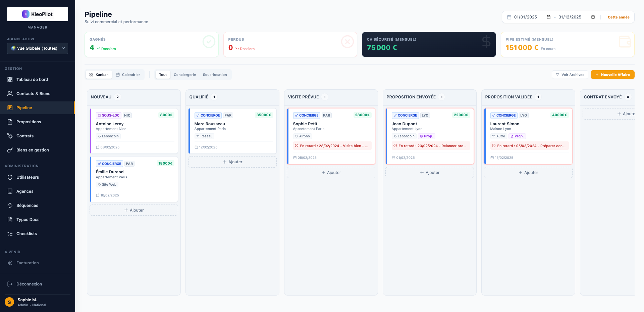Screen dimensions: 644x312
Task: Select the Tout filter tab
Action: [163, 75]
